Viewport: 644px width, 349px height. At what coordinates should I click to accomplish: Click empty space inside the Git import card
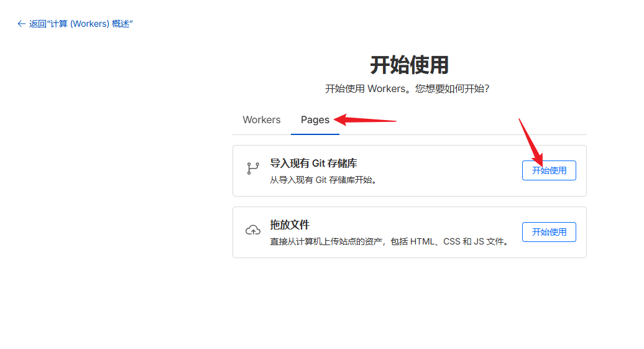click(448, 170)
